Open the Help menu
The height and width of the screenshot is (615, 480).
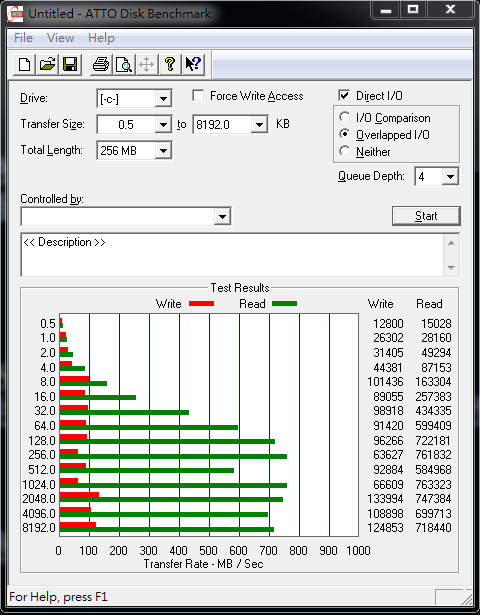click(101, 38)
